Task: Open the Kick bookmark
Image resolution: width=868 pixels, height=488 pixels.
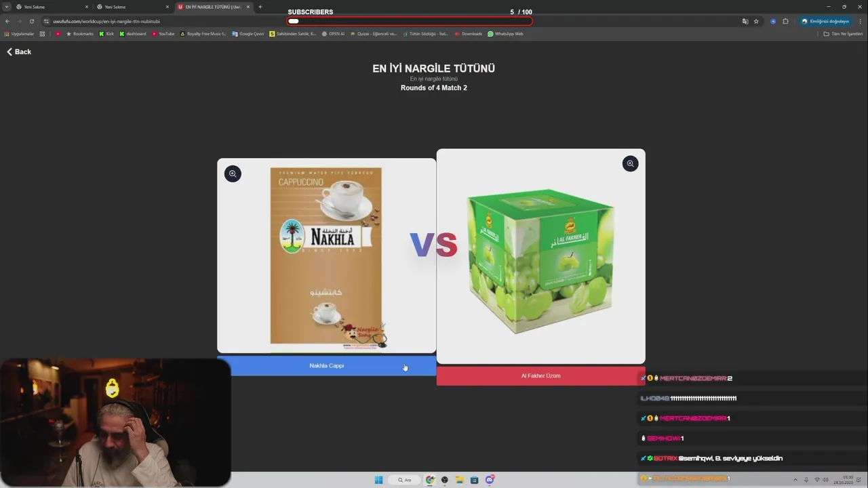Action: (x=106, y=34)
